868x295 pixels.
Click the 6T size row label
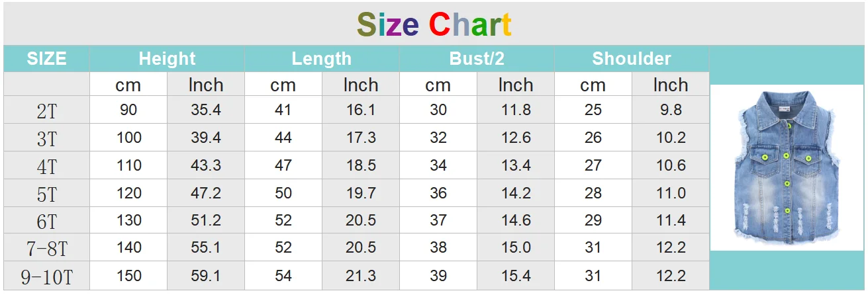tap(46, 221)
